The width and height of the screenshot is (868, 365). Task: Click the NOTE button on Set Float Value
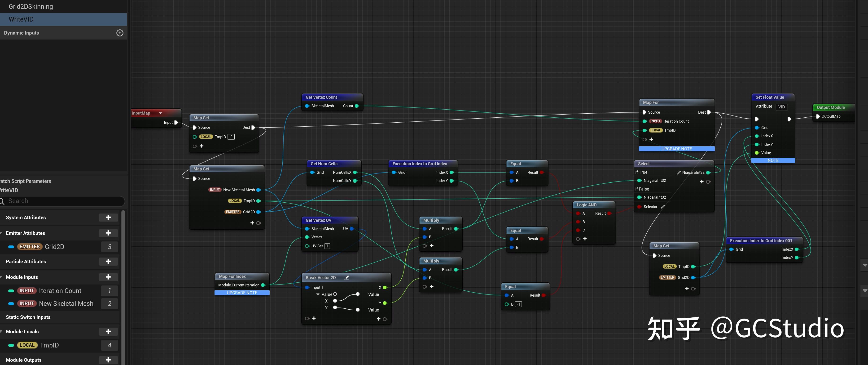pos(773,160)
